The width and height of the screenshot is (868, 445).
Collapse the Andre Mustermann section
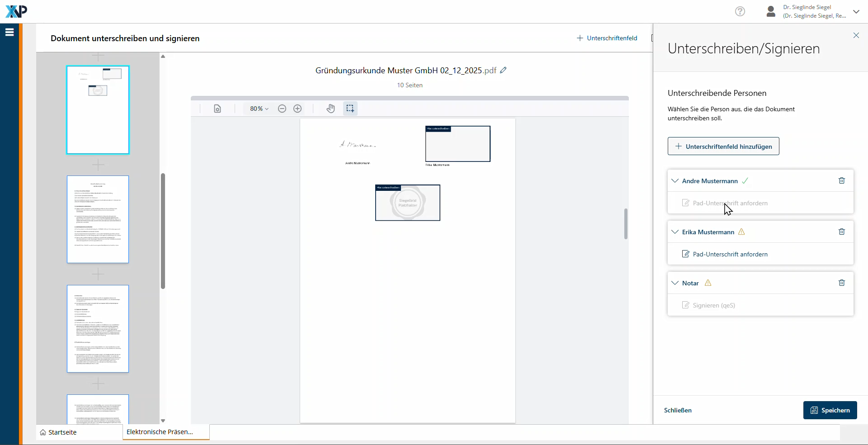coord(675,181)
